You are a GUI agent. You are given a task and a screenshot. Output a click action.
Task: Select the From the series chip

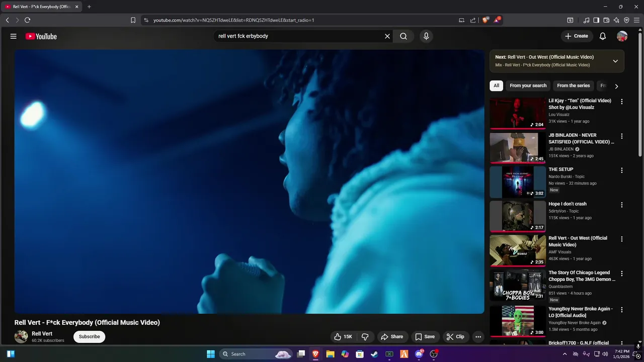pos(573,85)
